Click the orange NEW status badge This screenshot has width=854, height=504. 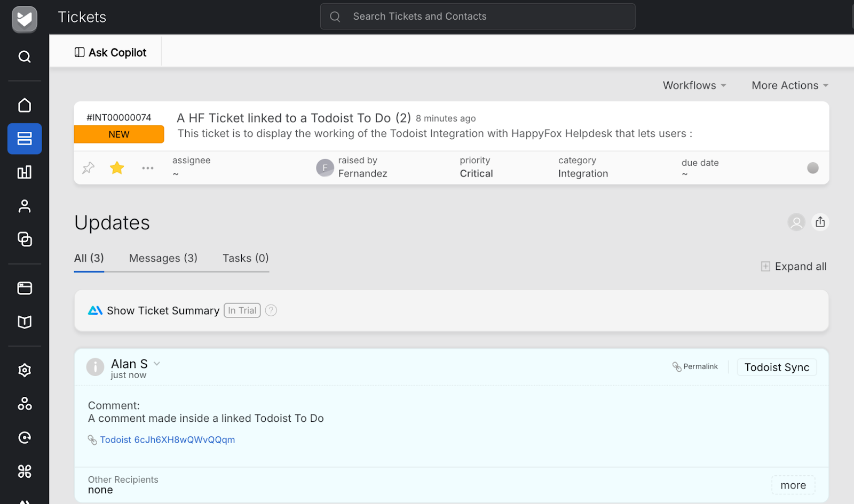tap(119, 134)
